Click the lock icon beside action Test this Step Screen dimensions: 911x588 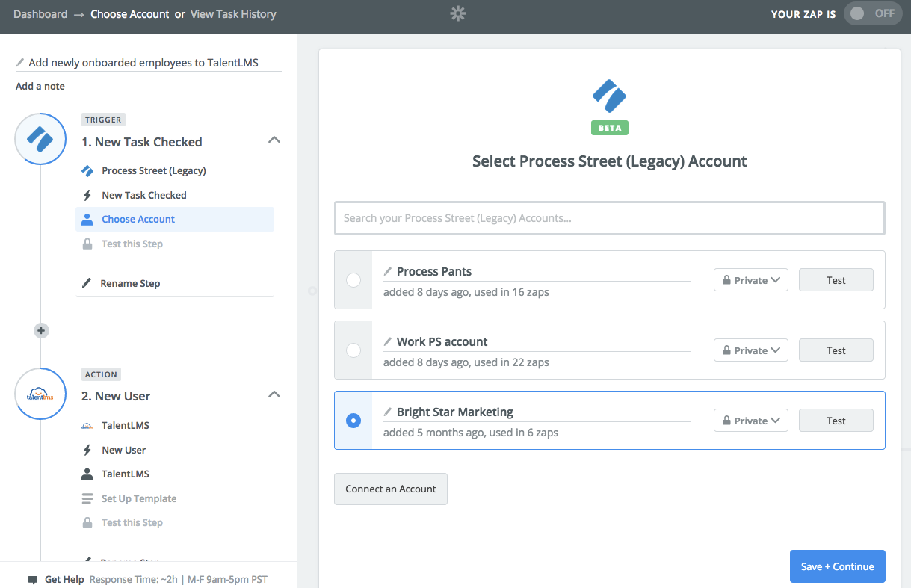tap(87, 522)
